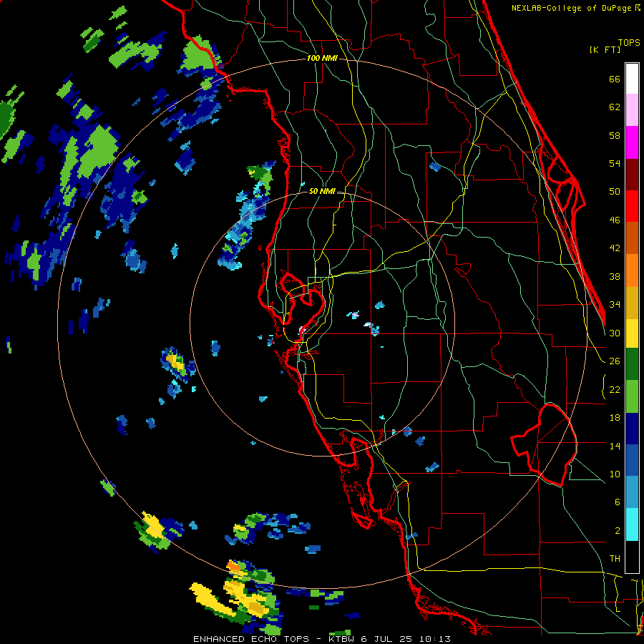Click the legend value 26

pyautogui.click(x=615, y=361)
